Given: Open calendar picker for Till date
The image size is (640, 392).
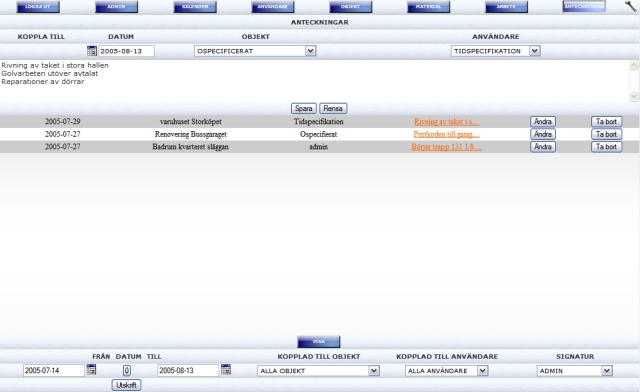Looking at the screenshot, I should (x=226, y=370).
